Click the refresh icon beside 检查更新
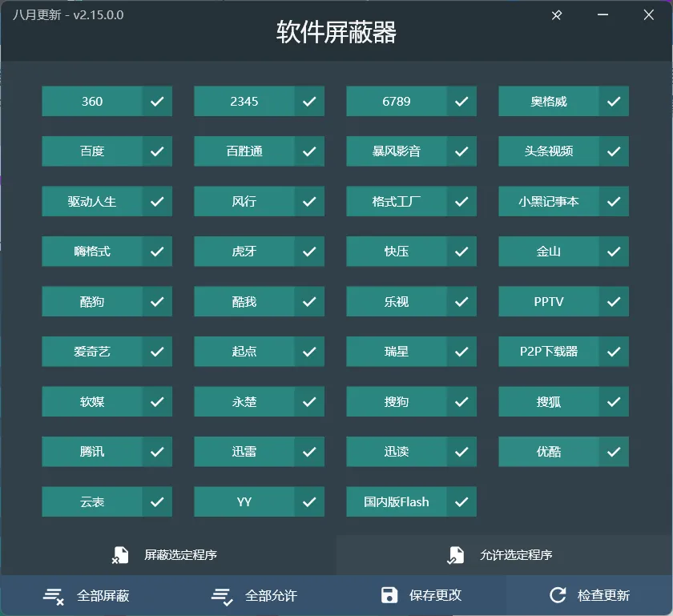The width and height of the screenshot is (673, 616). [556, 596]
